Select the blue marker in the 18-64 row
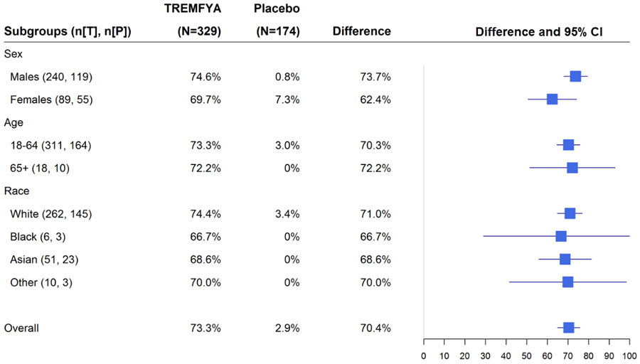Viewport: 640px width, 364px height. point(568,145)
